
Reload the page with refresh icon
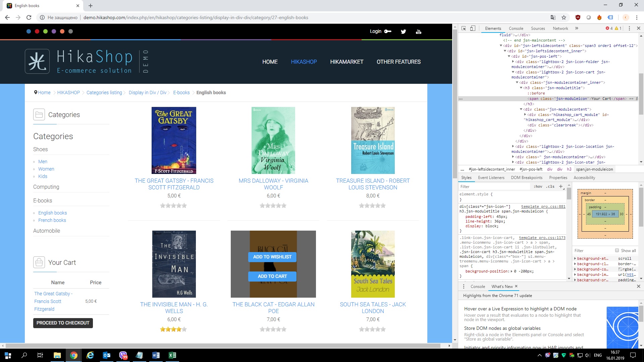(x=29, y=17)
